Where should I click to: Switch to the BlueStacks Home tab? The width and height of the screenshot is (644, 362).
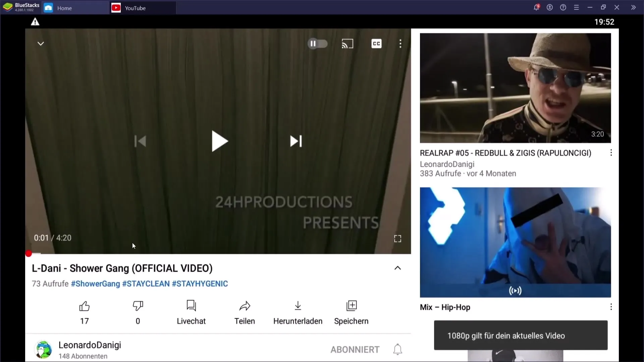(x=75, y=8)
